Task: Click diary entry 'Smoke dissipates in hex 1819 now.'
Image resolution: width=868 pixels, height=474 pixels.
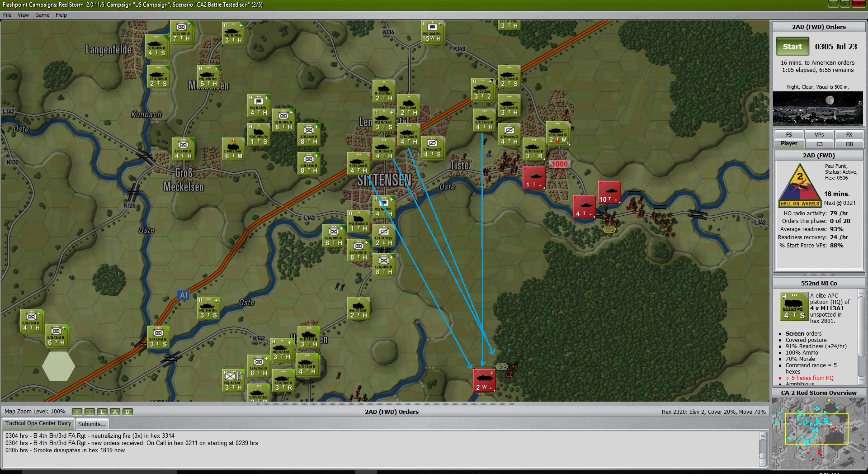Action: point(66,450)
